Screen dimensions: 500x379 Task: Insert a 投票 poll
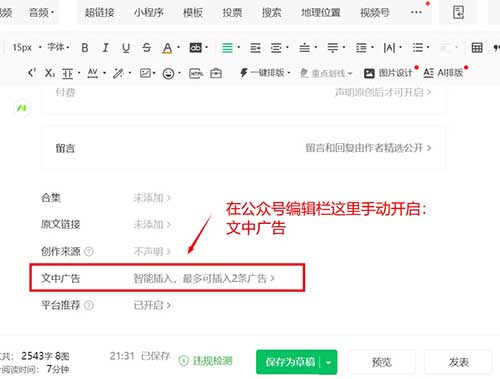click(x=232, y=13)
